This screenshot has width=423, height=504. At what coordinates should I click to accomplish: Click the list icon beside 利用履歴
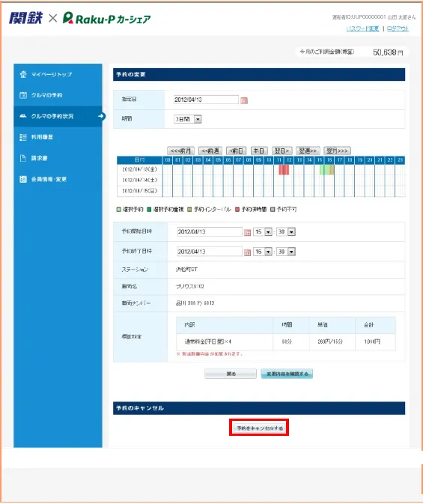23,137
